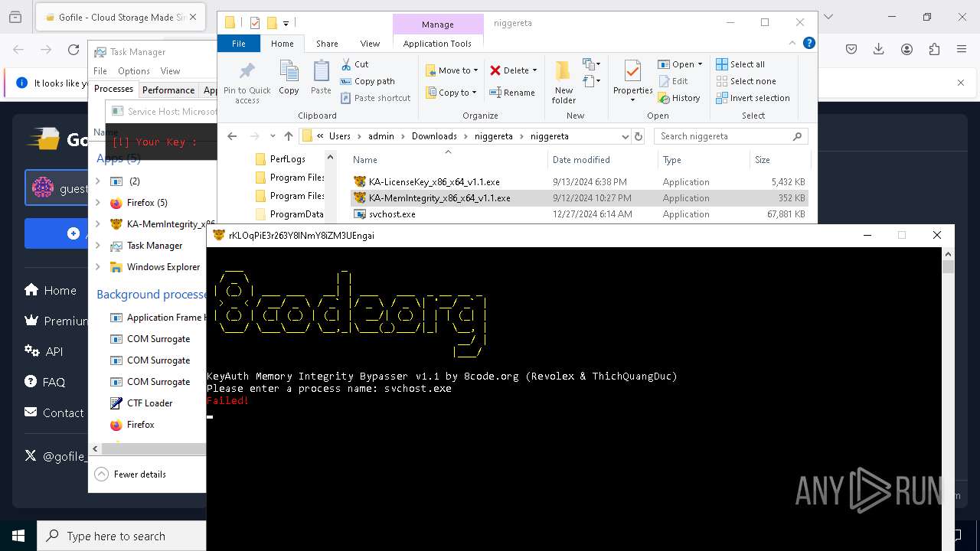Click Paste shortcut in ribbon

pyautogui.click(x=375, y=98)
